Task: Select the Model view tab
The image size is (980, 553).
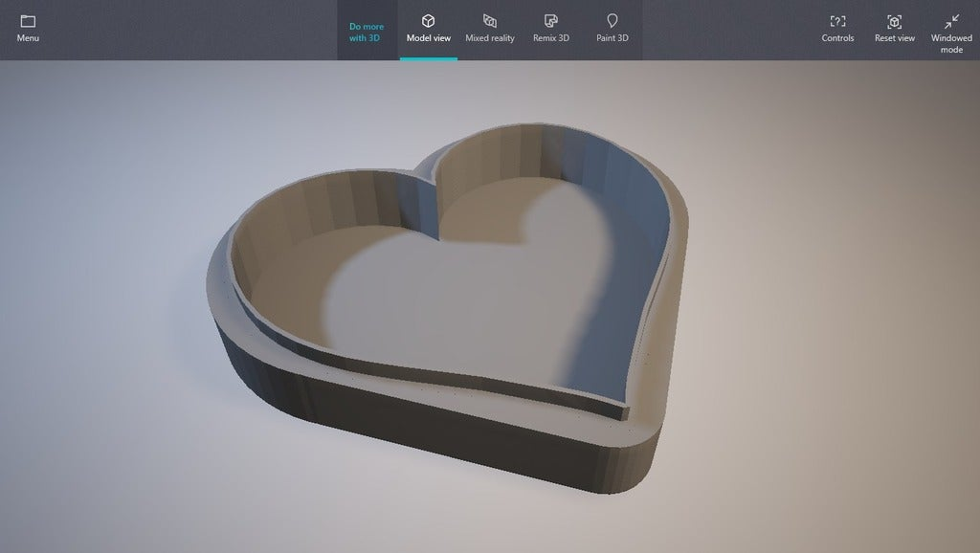Action: tap(428, 29)
